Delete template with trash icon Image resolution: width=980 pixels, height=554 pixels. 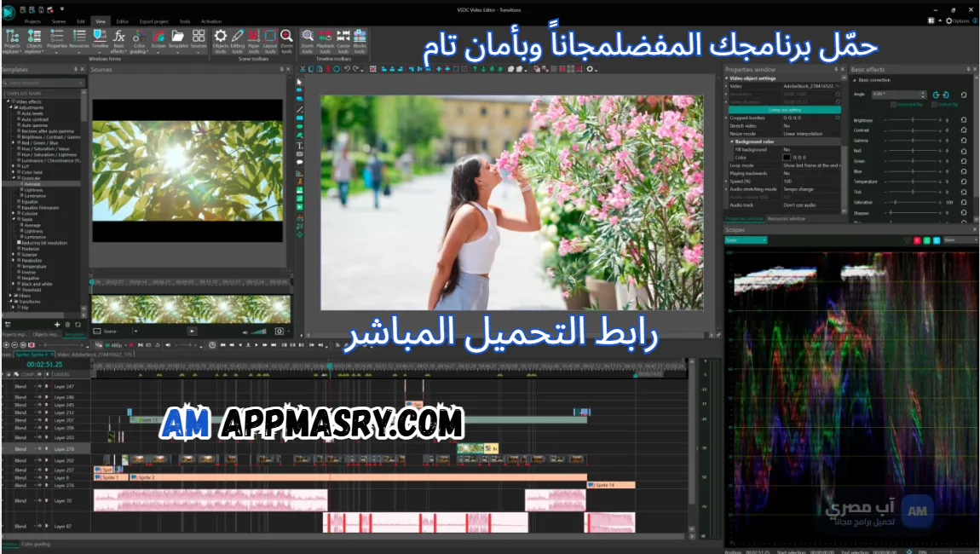(x=67, y=325)
